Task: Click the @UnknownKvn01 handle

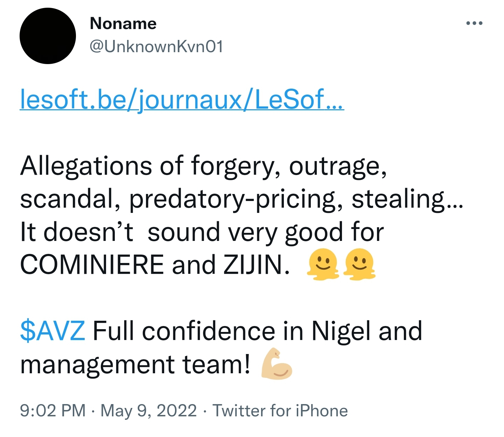Action: coord(156,47)
